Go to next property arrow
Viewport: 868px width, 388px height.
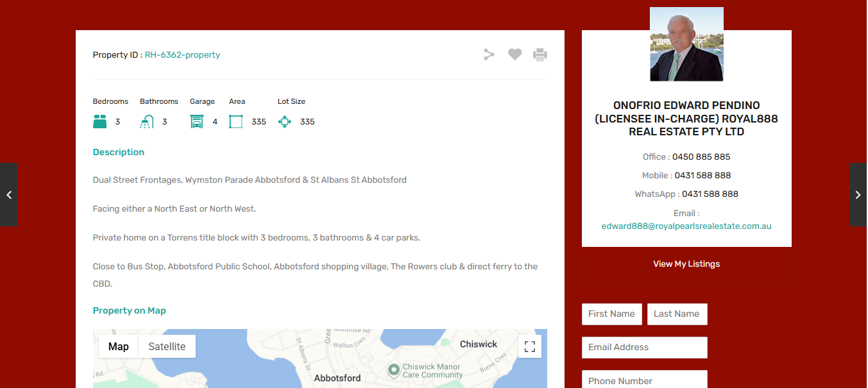[858, 195]
